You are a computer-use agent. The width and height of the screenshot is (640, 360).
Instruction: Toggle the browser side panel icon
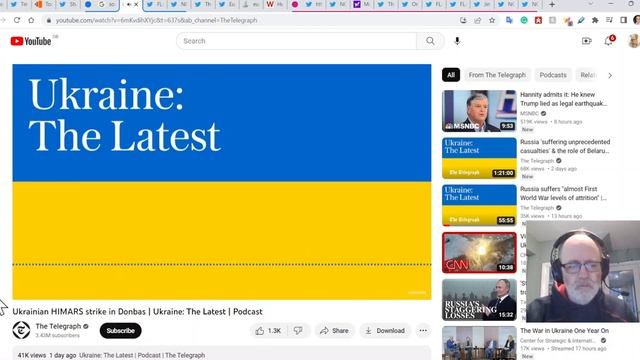(x=624, y=20)
